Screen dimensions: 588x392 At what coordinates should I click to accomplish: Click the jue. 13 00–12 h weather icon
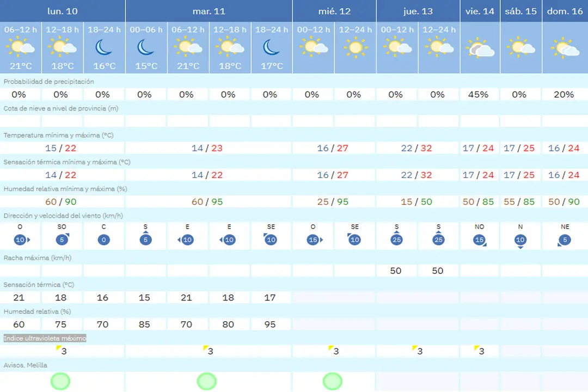click(x=397, y=48)
